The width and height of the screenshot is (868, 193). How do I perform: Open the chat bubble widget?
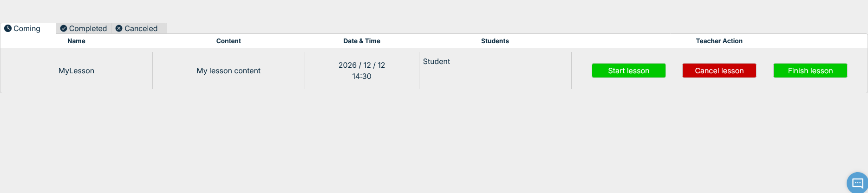tap(857, 183)
